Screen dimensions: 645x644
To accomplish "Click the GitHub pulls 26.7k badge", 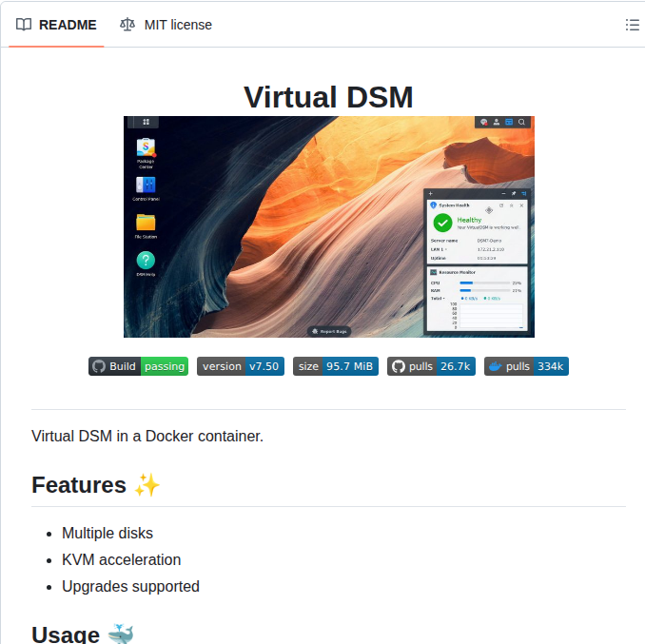I will tap(431, 366).
